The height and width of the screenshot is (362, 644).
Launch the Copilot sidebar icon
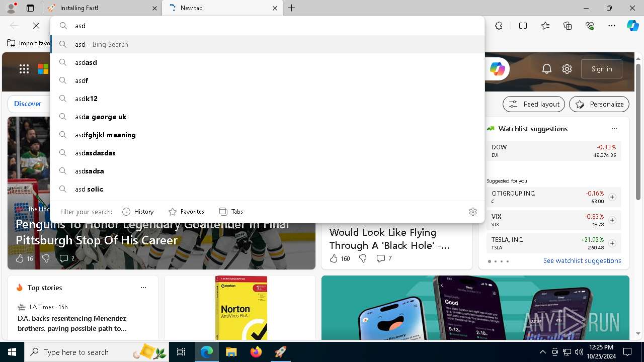[x=632, y=26]
